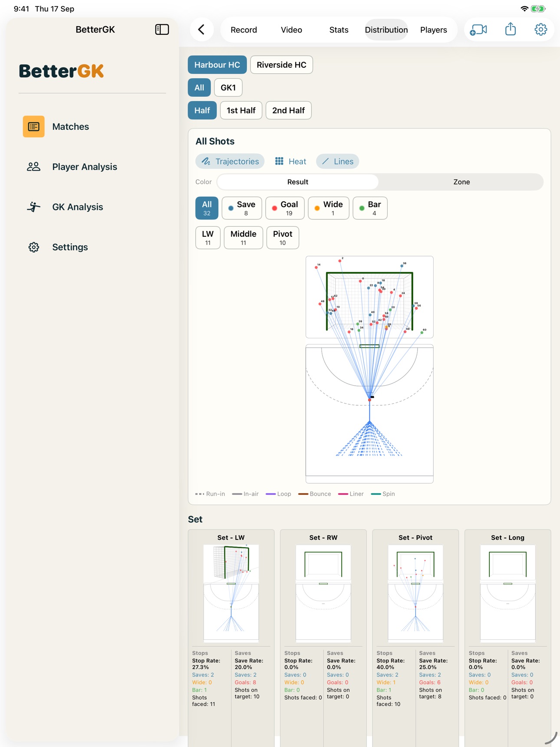Screen dimensions: 560x747
Task: Switch to the Record tab
Action: point(244,30)
